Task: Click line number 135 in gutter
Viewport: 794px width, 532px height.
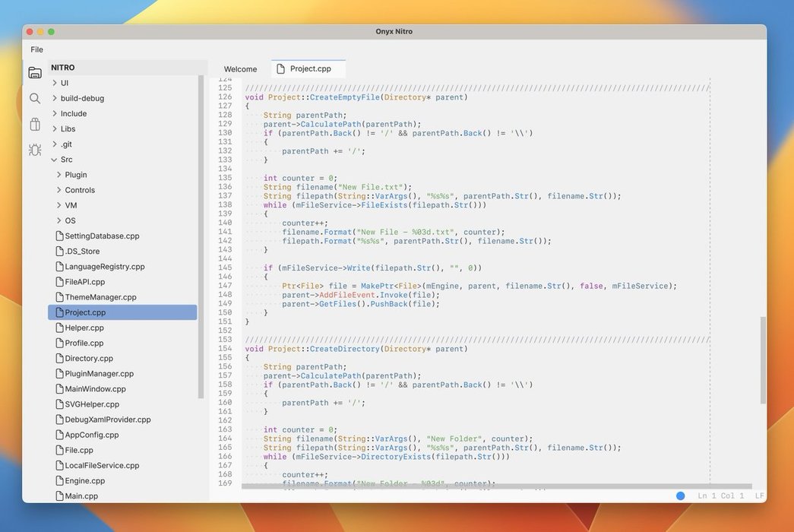Action: pos(225,178)
